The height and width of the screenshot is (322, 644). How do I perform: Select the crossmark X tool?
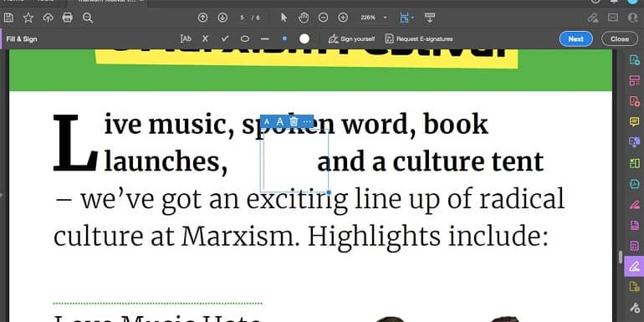(206, 38)
